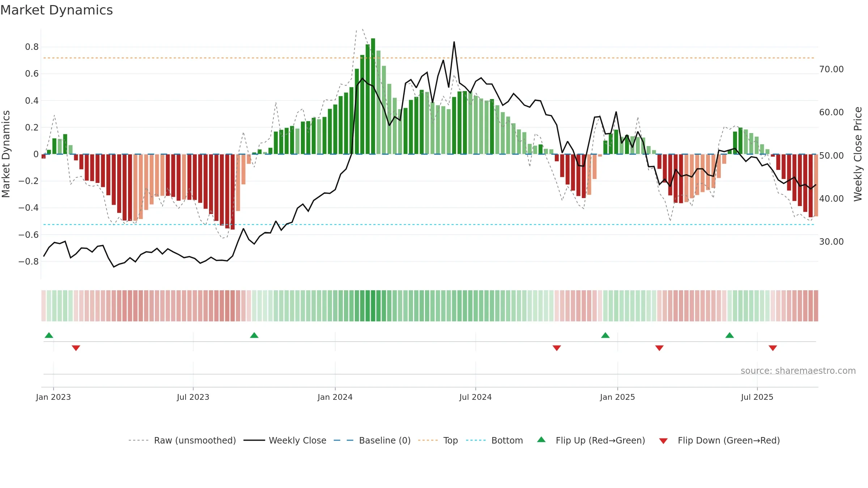Screen dimensions: 868x488
Task: Select the flip-up marker just before Jan 2025
Action: pyautogui.click(x=605, y=335)
